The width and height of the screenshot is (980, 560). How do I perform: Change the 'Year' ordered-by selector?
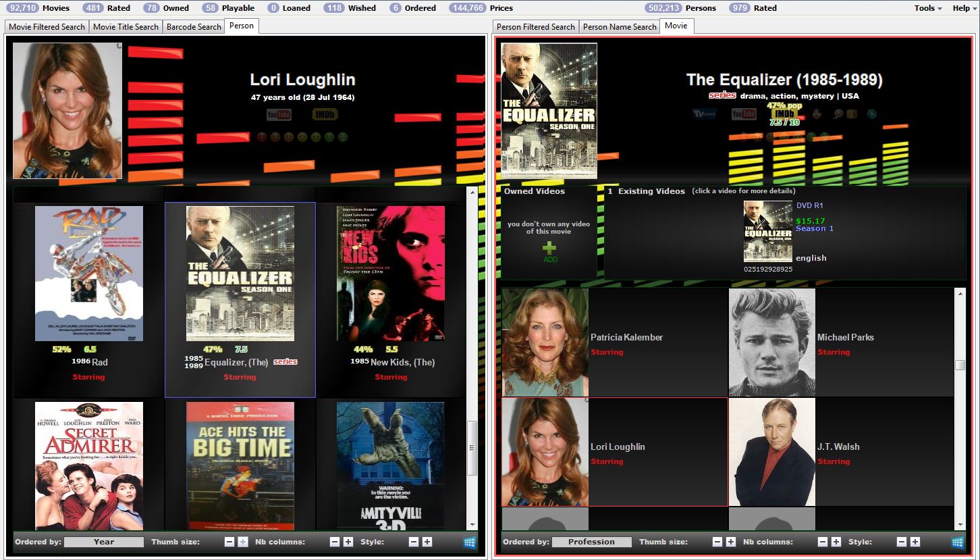click(104, 542)
